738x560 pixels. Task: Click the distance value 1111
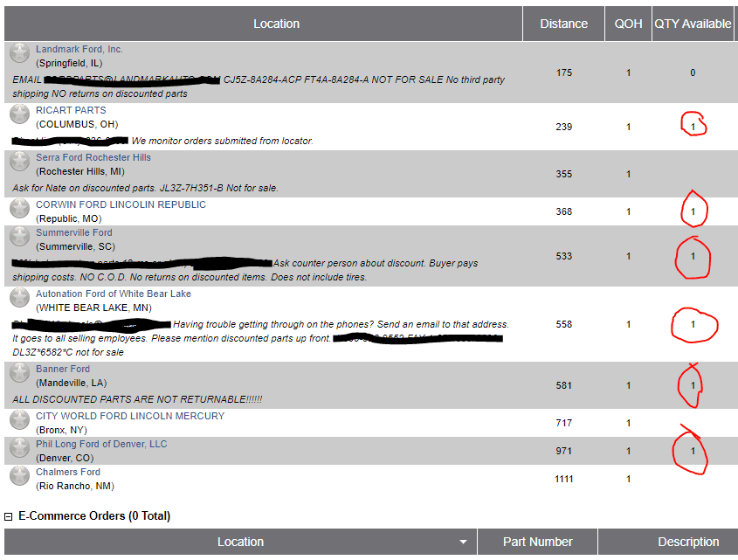pyautogui.click(x=563, y=479)
